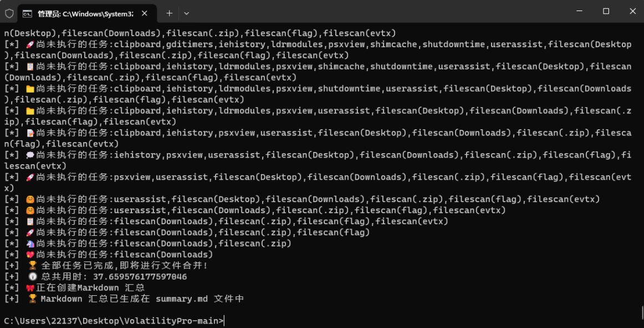Click the elapsed time value 37.659576177597046
This screenshot has width=644, height=328.
pyautogui.click(x=140, y=277)
